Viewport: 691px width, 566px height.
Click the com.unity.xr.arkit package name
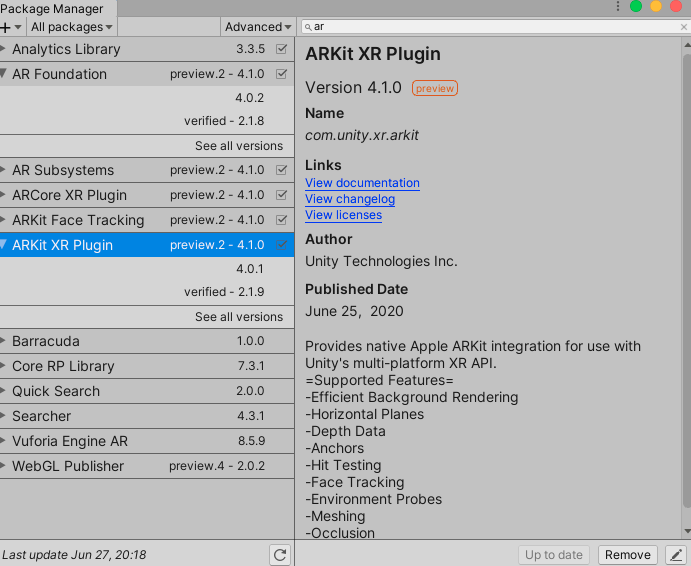362,135
